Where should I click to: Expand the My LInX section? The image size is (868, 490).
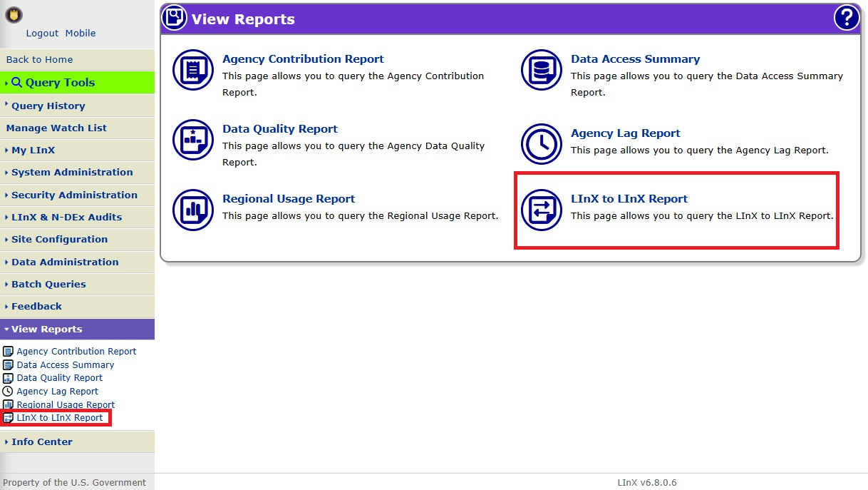pyautogui.click(x=77, y=150)
